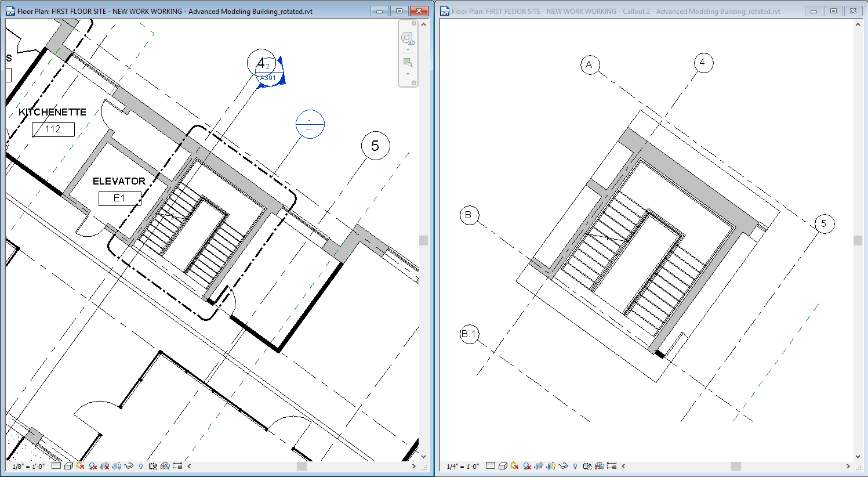The width and height of the screenshot is (868, 477).
Task: Click vertical scrollbar thumb in left window
Action: tap(423, 240)
